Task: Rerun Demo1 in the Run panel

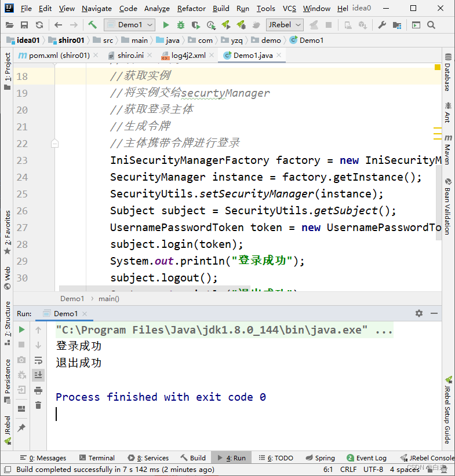Action: pos(21,329)
